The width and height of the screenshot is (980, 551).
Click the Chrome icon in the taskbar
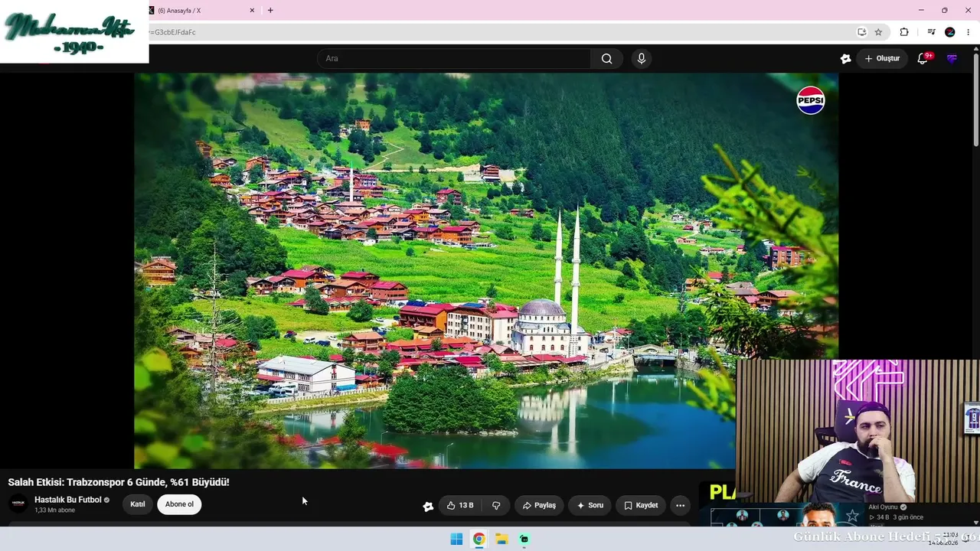[x=479, y=539]
